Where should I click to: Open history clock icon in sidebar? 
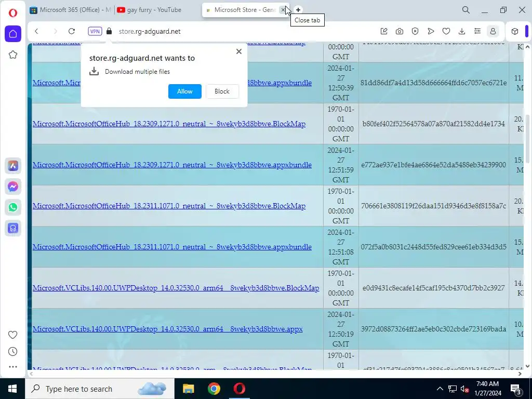point(13,352)
